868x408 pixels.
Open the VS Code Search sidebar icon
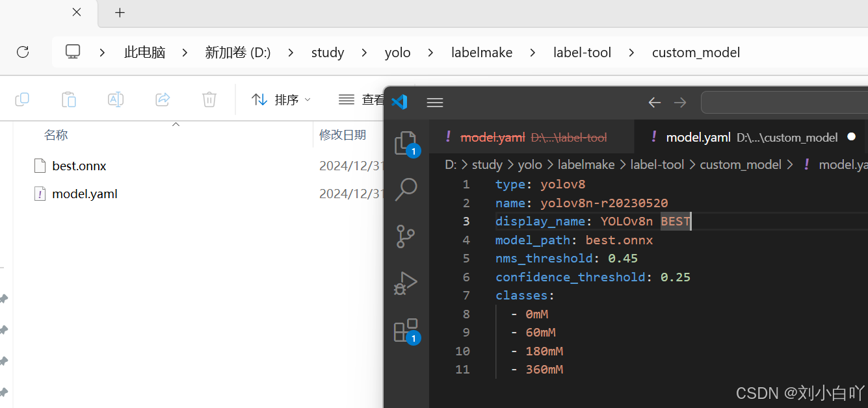tap(406, 190)
